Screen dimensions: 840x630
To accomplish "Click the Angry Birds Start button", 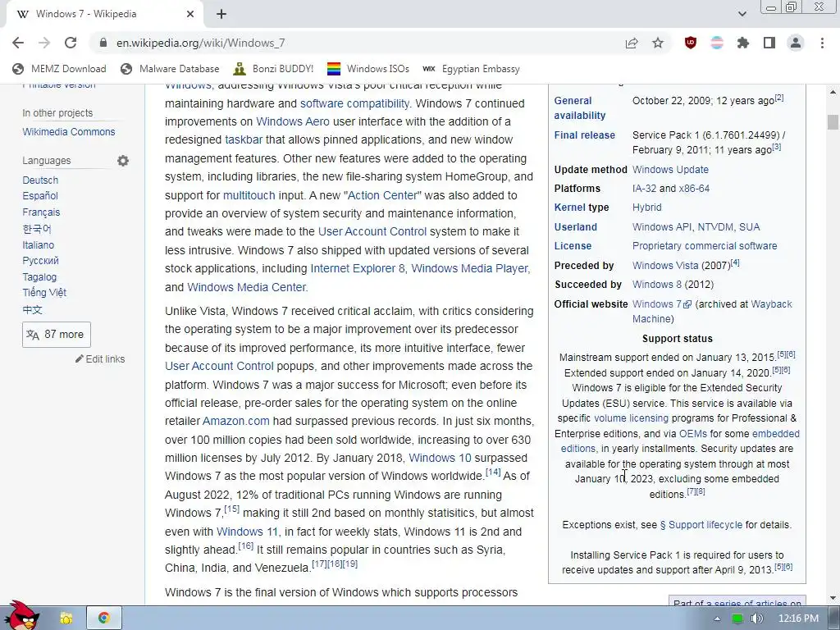I will [x=21, y=615].
